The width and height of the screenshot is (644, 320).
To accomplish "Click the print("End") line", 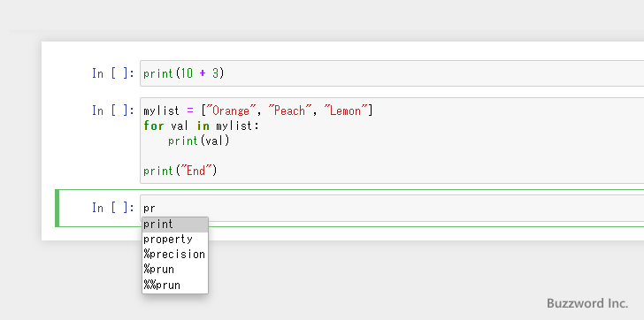I will 180,171.
